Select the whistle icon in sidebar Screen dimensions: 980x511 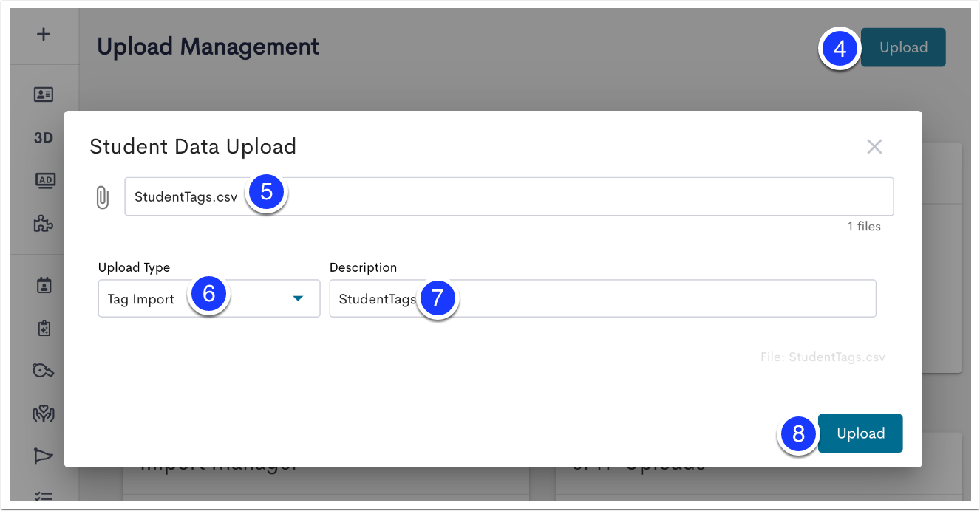(x=44, y=371)
